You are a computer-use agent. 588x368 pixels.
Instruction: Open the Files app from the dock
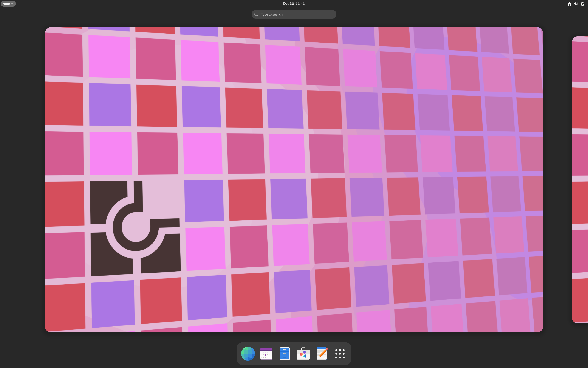click(x=285, y=354)
